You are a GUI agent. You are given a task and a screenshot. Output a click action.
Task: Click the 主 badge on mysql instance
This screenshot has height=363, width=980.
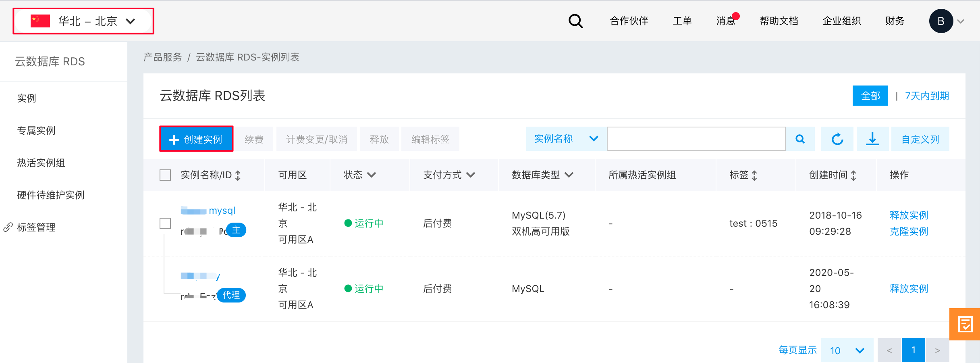point(236,230)
